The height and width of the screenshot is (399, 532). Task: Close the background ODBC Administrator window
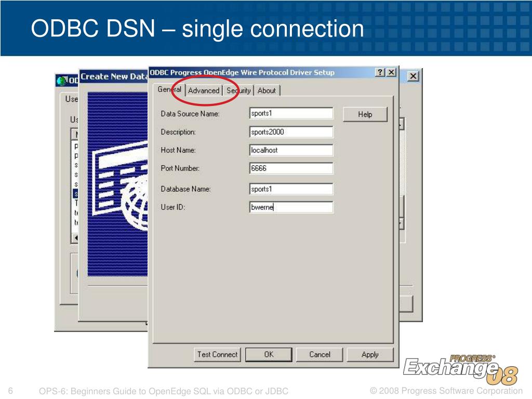pyautogui.click(x=413, y=76)
